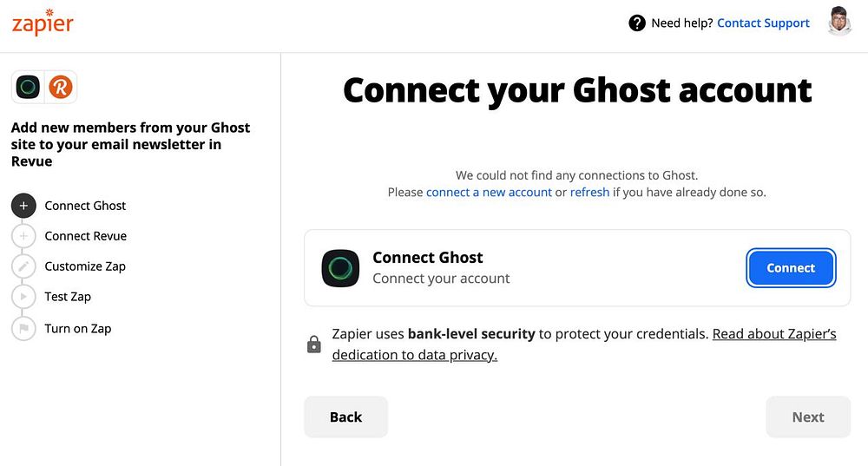Click the Connect Revue step plus icon
The height and width of the screenshot is (466, 868).
pyautogui.click(x=24, y=236)
